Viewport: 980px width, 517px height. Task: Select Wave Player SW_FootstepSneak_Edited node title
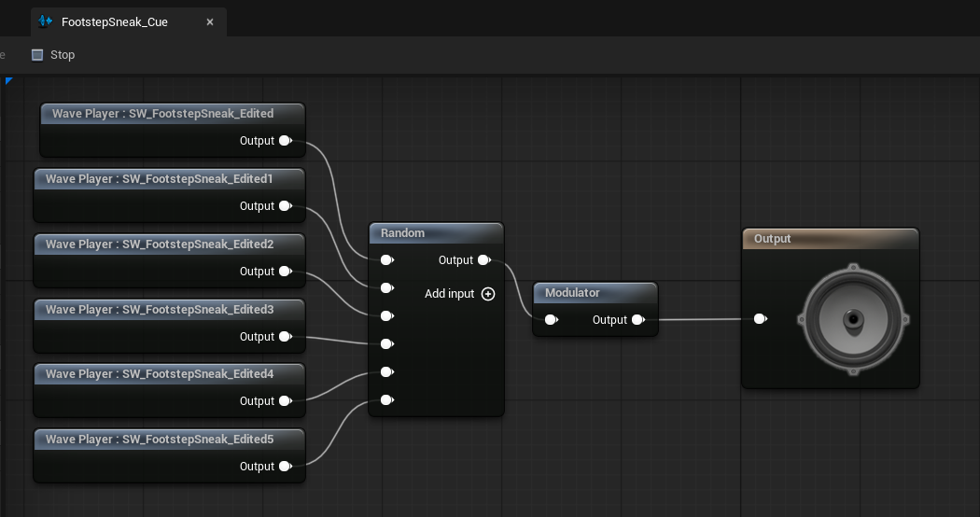tap(173, 114)
